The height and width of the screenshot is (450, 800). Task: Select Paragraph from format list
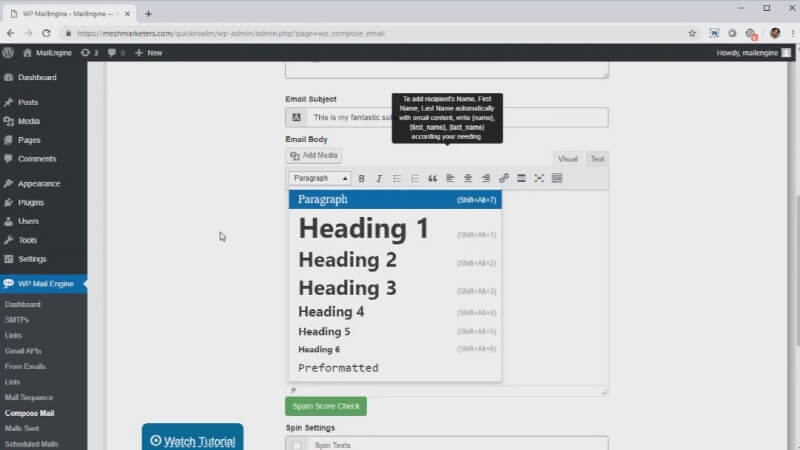[395, 199]
